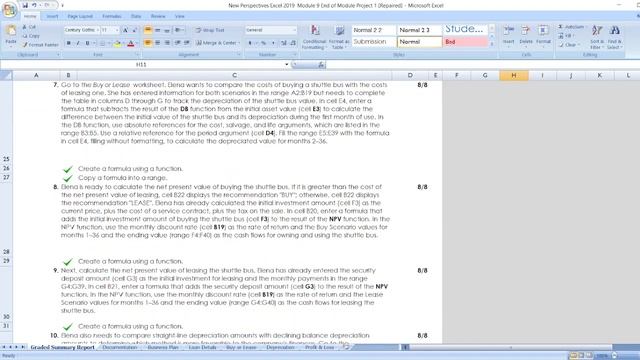Screen dimensions: 640x360
Task: Click the horizontal scrollbar
Action: click(x=510, y=347)
